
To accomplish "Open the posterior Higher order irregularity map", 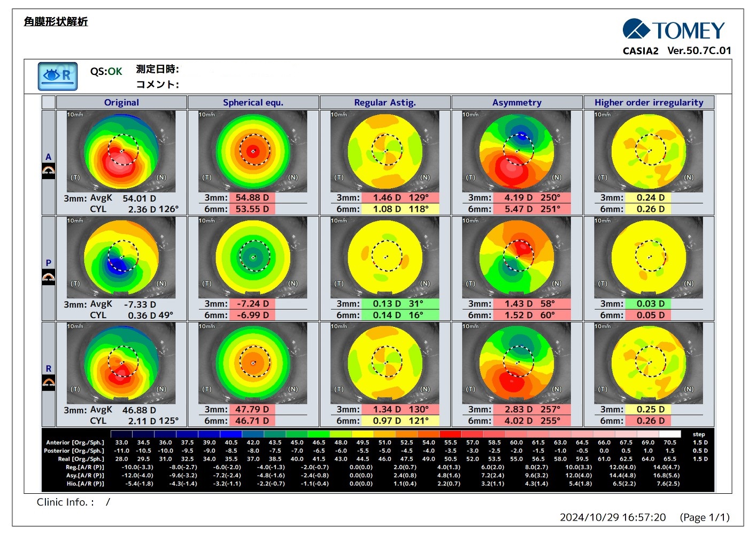I will [x=649, y=257].
